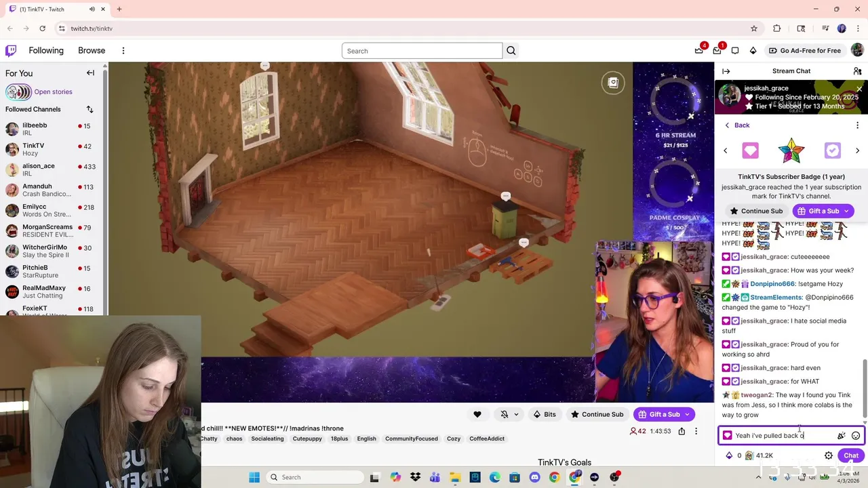Image resolution: width=868 pixels, height=488 pixels.
Task: Open the Prime Loot crown icon
Action: (x=699, y=50)
